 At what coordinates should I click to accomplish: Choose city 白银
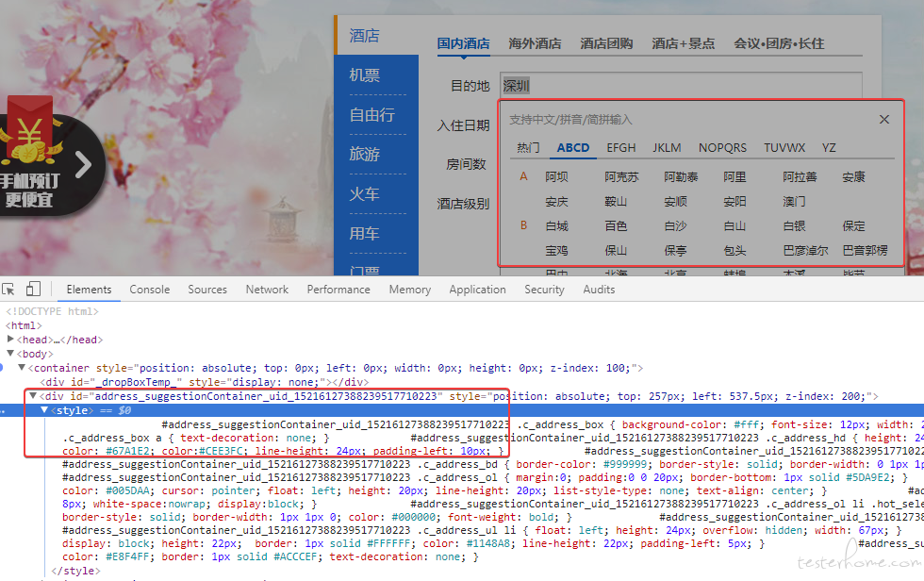click(794, 225)
